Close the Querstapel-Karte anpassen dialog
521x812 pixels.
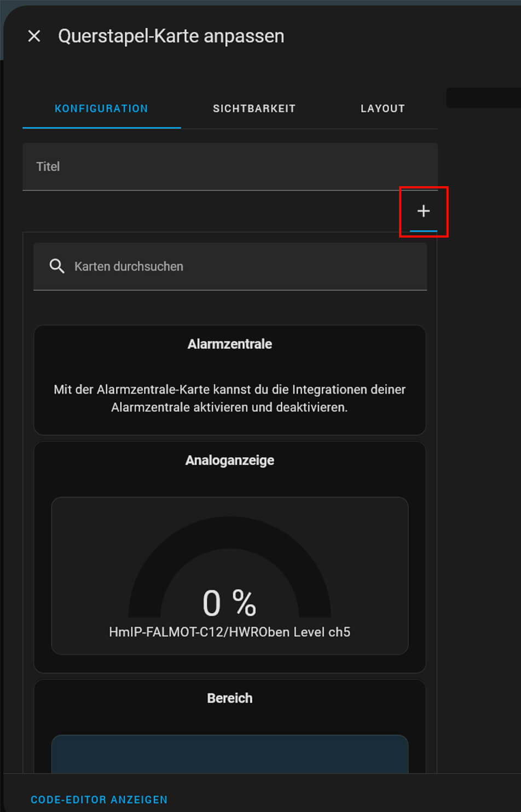pos(34,36)
